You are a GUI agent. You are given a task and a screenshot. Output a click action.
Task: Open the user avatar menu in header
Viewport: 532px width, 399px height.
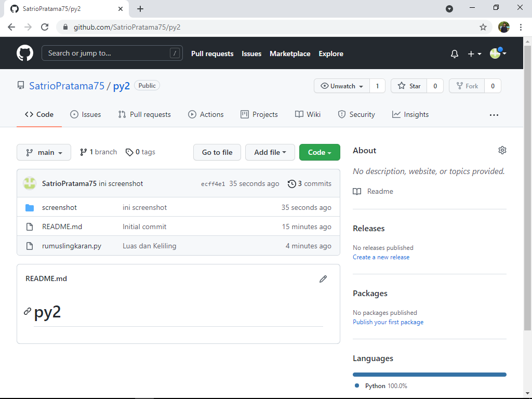point(498,54)
